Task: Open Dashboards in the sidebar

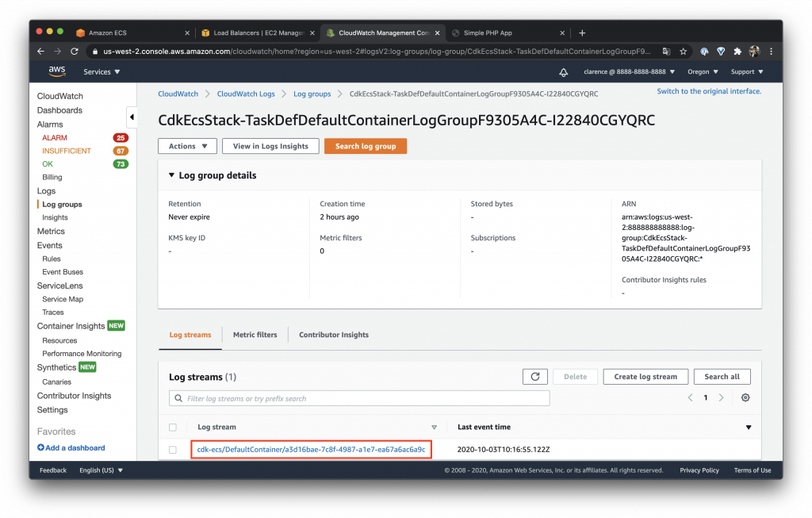Action: tap(59, 110)
